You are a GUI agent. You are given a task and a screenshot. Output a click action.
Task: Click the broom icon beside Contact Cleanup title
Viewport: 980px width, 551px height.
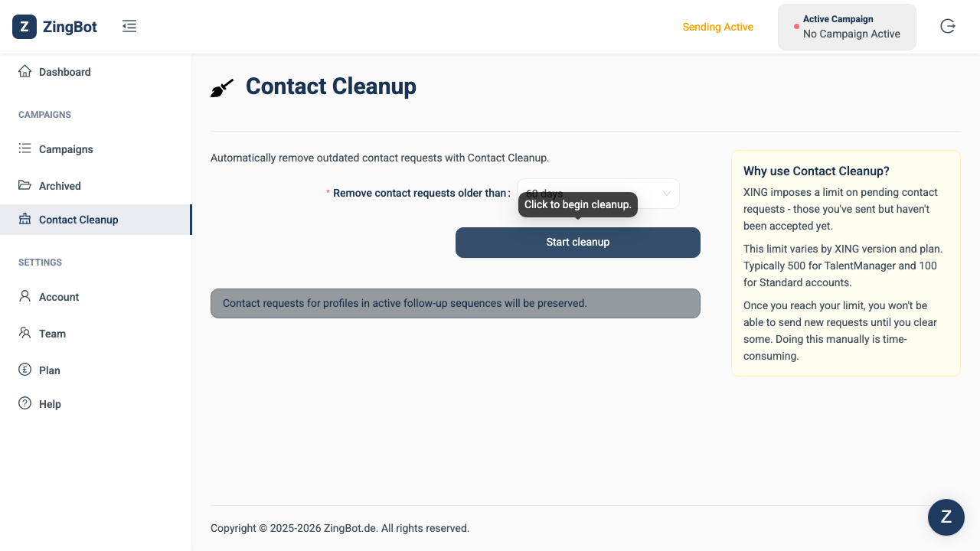(222, 88)
